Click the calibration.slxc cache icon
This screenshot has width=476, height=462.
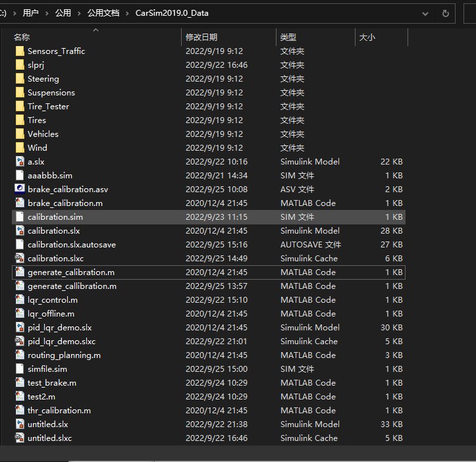[x=20, y=258]
